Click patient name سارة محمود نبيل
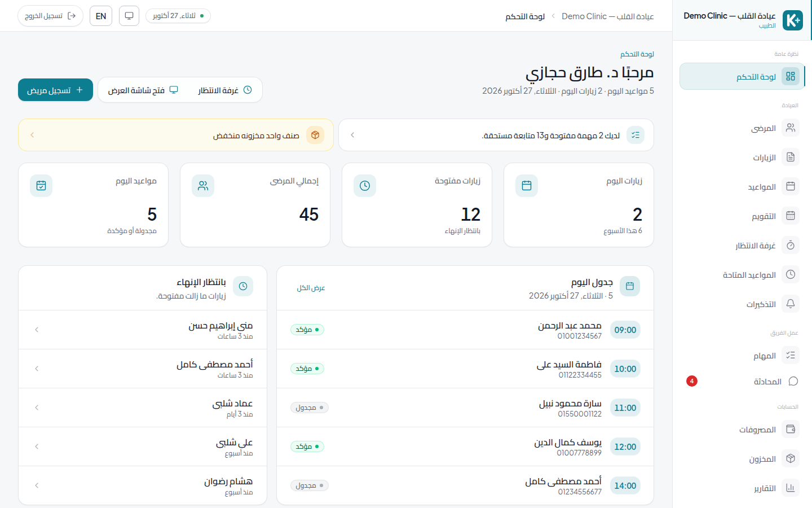The image size is (812, 508). coord(570,403)
